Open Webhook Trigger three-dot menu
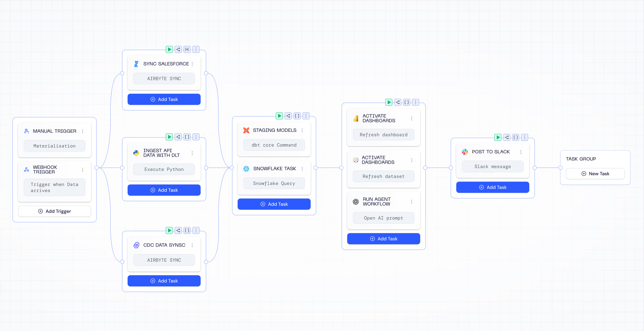Image resolution: width=644 pixels, height=331 pixels. (82, 170)
